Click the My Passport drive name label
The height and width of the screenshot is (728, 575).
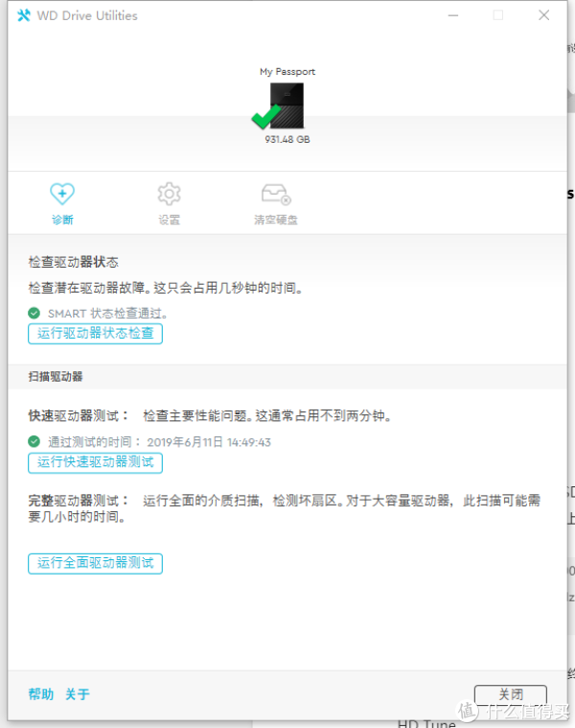pos(287,72)
